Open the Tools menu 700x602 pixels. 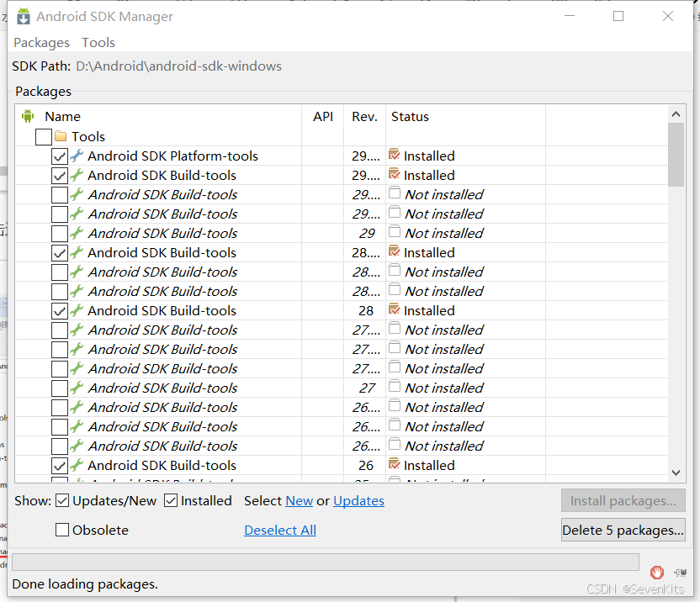click(x=98, y=42)
